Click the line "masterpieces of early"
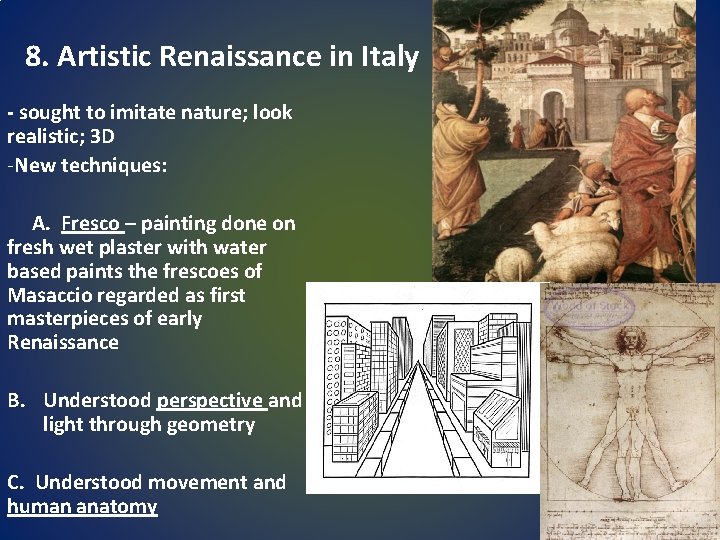The height and width of the screenshot is (540, 720). [x=105, y=319]
